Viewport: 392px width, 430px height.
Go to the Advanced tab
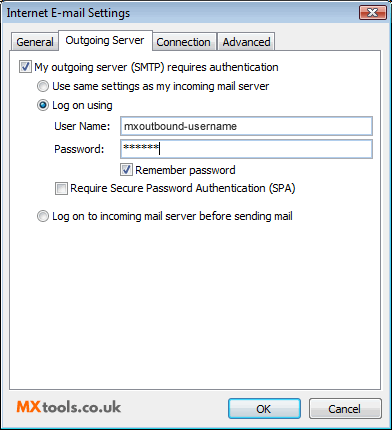click(x=246, y=42)
